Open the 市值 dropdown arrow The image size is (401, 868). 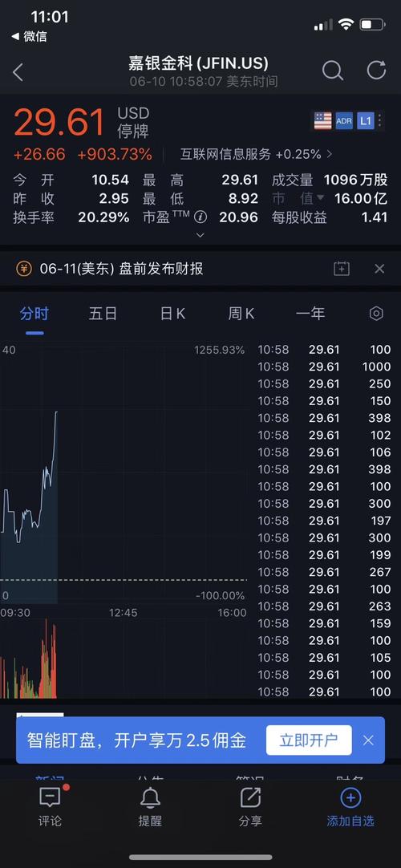coord(320,197)
